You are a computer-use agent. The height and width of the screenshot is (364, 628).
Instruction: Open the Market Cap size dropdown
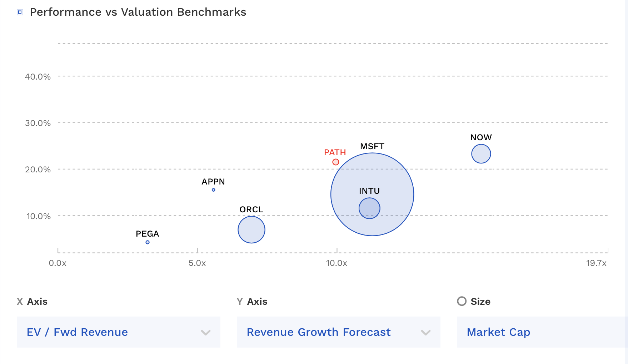(541, 332)
